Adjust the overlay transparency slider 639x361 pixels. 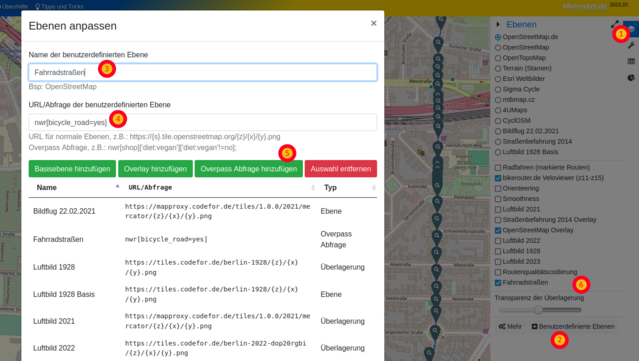pos(540,310)
